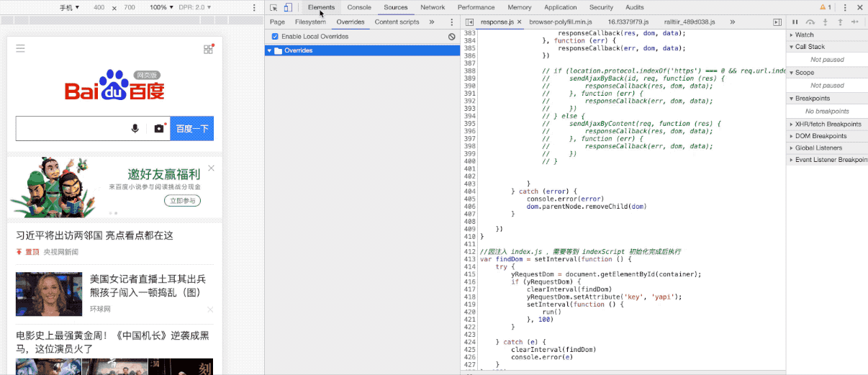Uncheck Enable Local Overrides checkbox

pos(275,36)
